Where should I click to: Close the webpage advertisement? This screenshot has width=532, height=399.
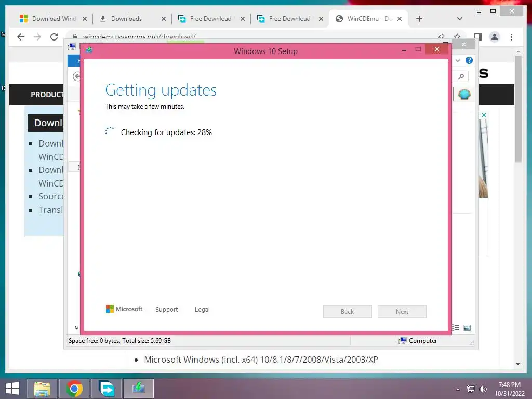tap(484, 115)
